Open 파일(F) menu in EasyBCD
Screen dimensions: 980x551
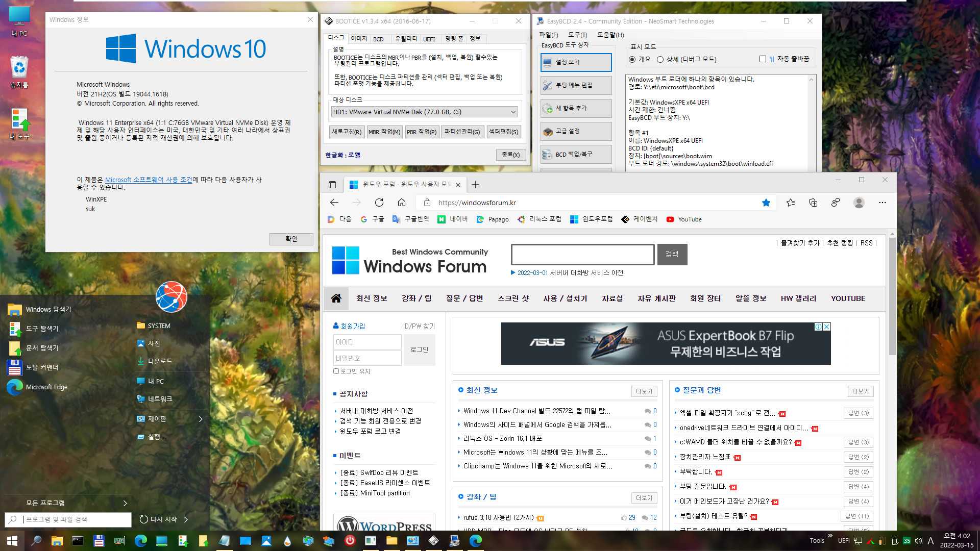(549, 35)
